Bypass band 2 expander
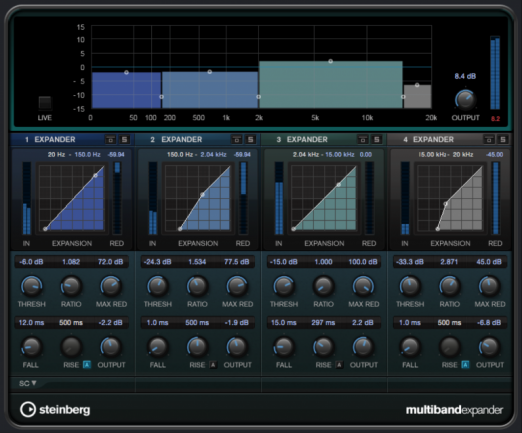522x433 pixels. 237,140
